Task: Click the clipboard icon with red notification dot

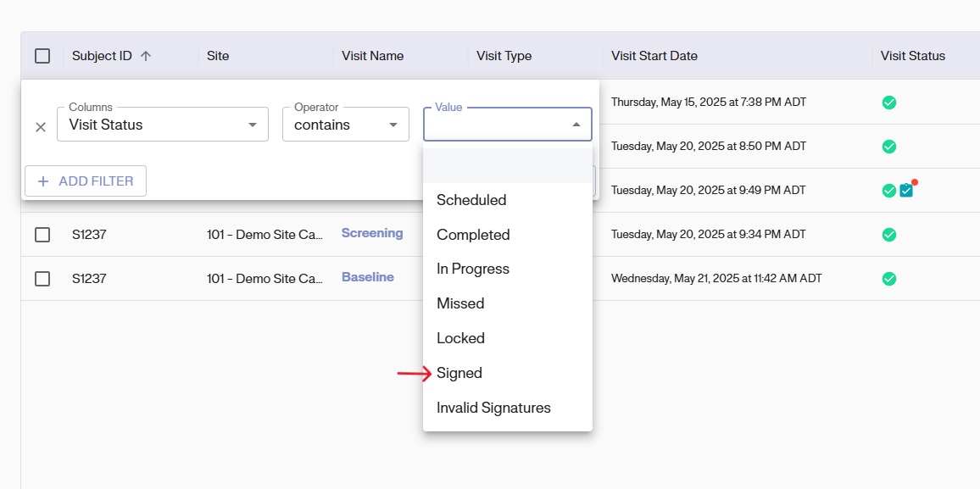Action: coord(906,191)
